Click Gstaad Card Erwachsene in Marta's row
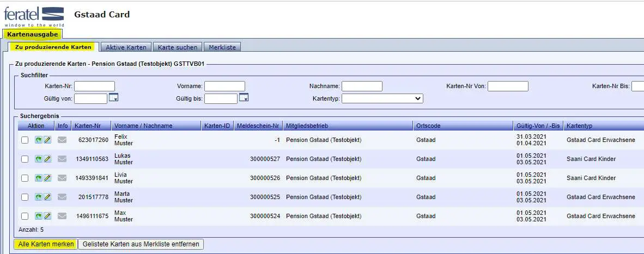 point(600,197)
